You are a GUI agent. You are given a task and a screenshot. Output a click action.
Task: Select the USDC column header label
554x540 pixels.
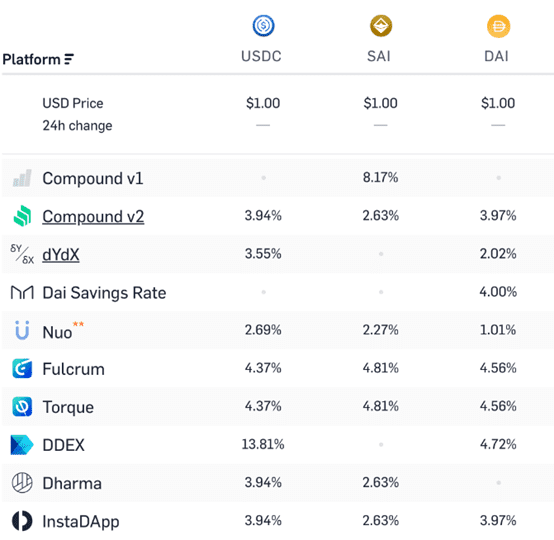tap(261, 56)
